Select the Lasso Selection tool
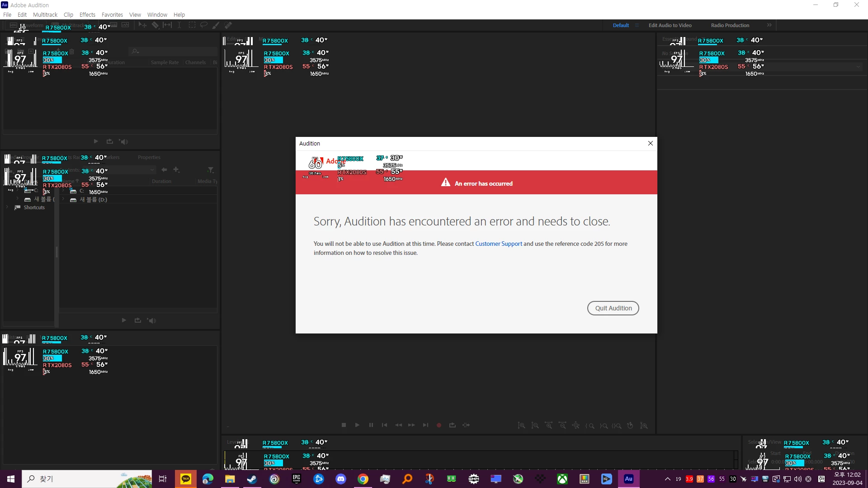868x488 pixels. (x=204, y=25)
